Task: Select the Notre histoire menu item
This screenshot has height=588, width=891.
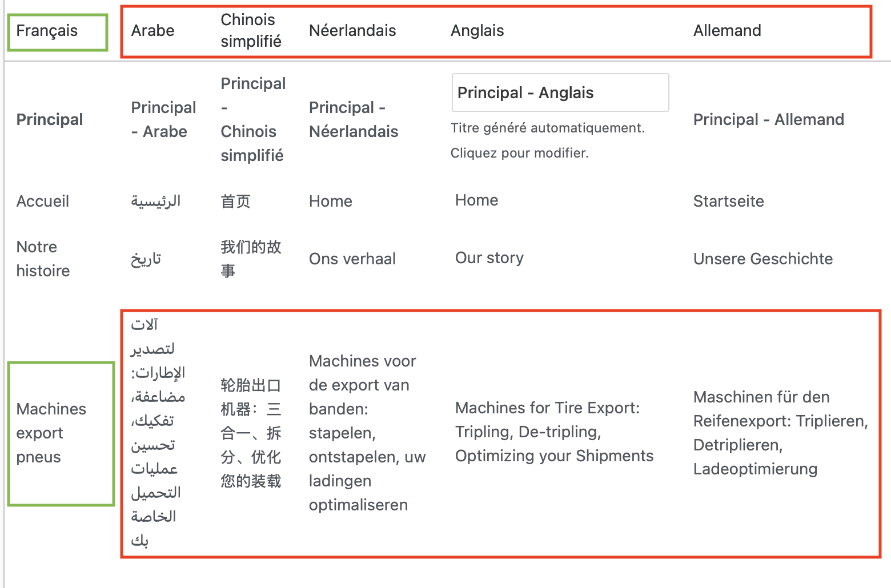Action: [43, 259]
